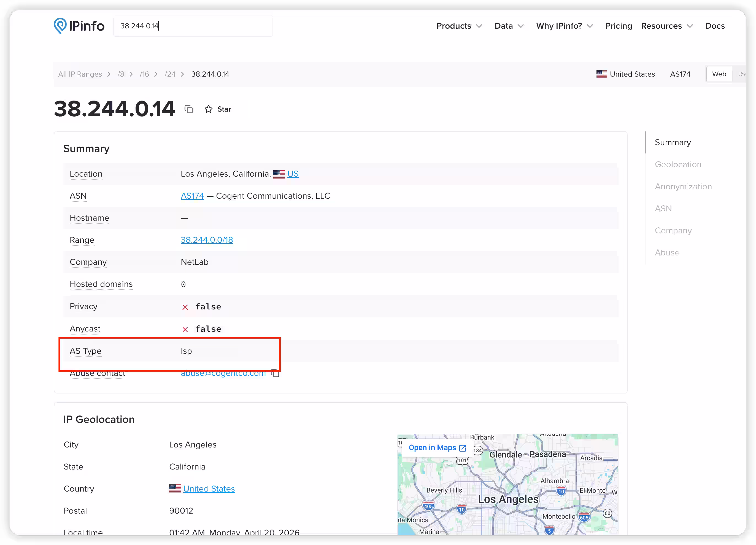
Task: Switch to the Web view tab
Action: click(x=719, y=74)
